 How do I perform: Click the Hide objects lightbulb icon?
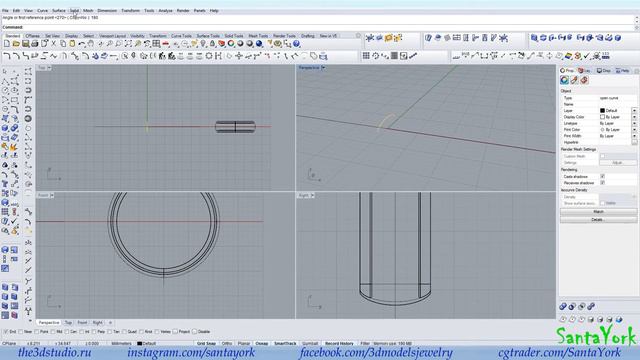coord(203,44)
